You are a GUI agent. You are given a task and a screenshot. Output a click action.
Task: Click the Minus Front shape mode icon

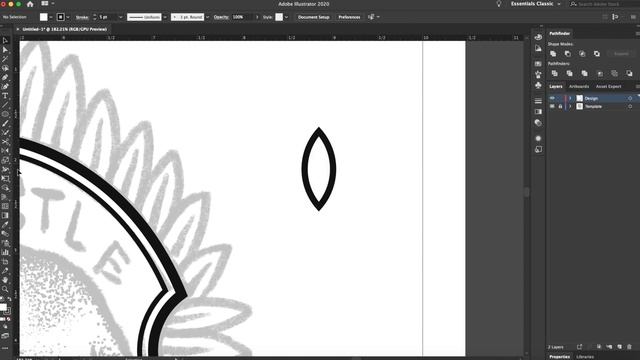pyautogui.click(x=568, y=54)
